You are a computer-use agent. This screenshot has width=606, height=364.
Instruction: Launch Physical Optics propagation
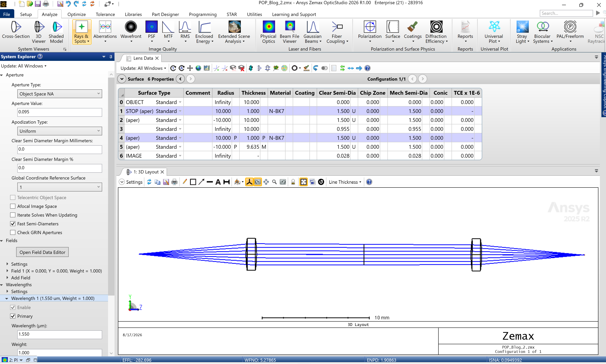coord(268,32)
